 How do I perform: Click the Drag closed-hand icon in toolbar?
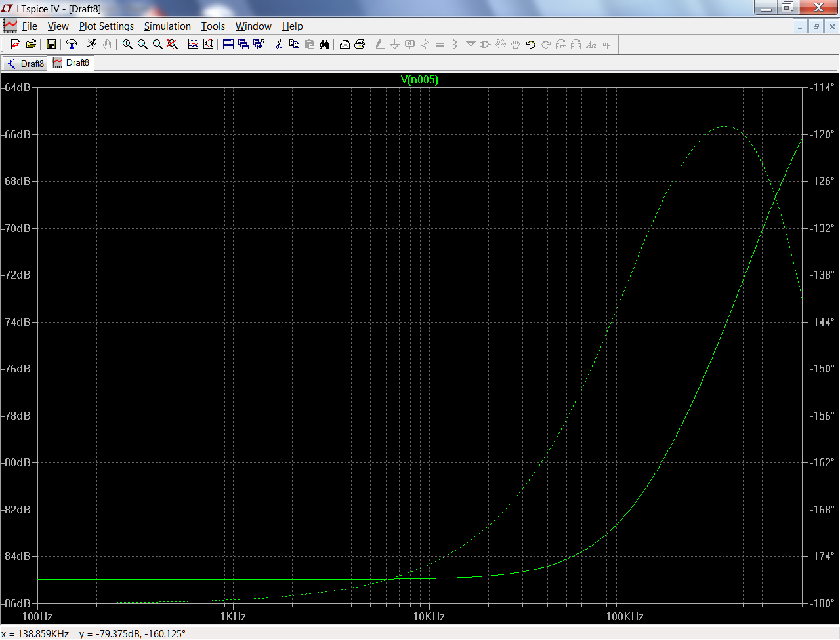pyautogui.click(x=516, y=44)
